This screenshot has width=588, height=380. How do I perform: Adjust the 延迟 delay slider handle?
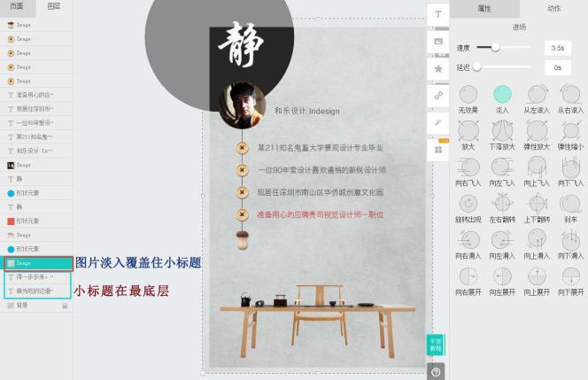(x=476, y=67)
